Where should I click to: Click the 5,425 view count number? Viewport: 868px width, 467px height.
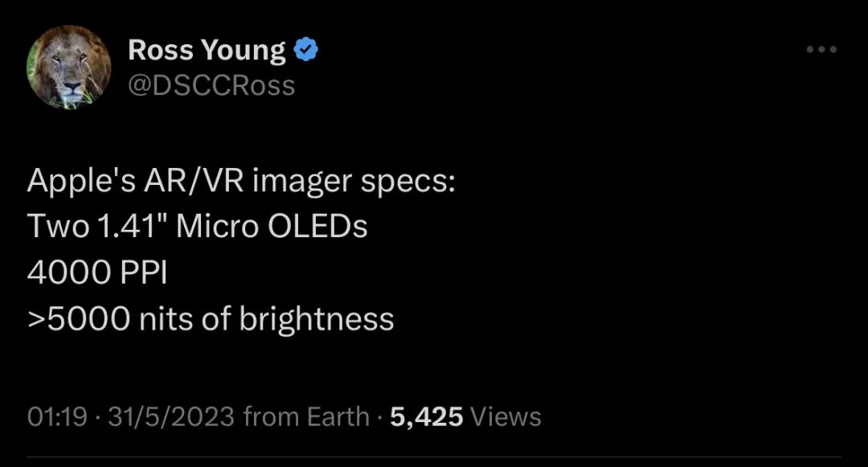[x=426, y=416]
